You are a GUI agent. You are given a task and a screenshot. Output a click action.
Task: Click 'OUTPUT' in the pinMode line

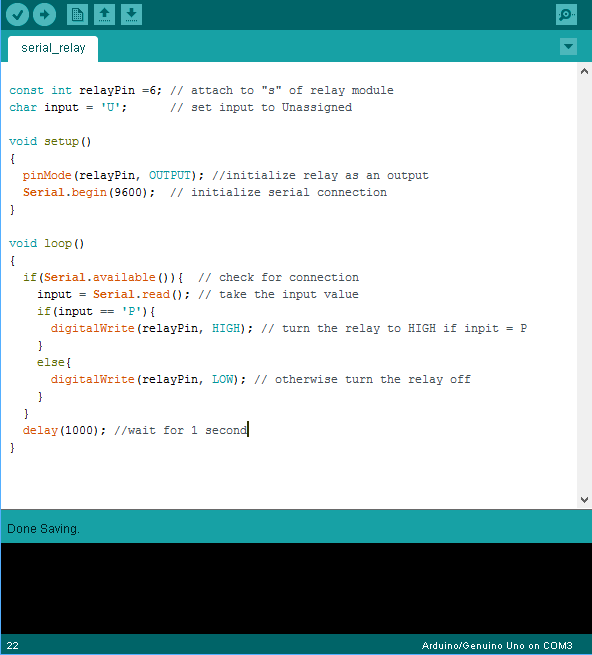point(170,175)
